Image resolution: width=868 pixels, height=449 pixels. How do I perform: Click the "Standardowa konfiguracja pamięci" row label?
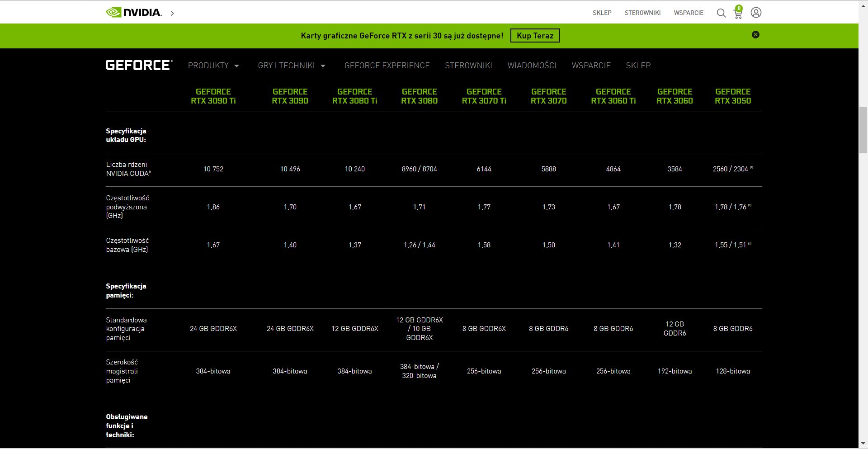(126, 329)
